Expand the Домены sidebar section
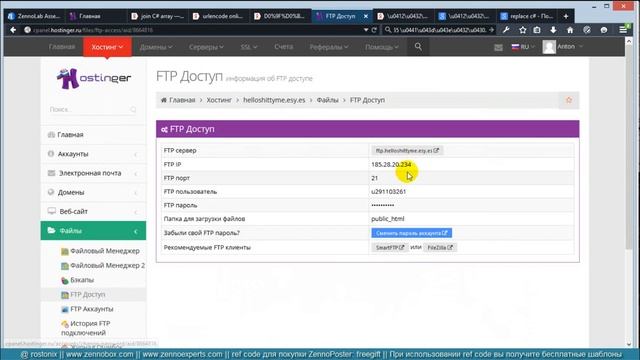Screen dimensions: 640x360 (x=93, y=192)
